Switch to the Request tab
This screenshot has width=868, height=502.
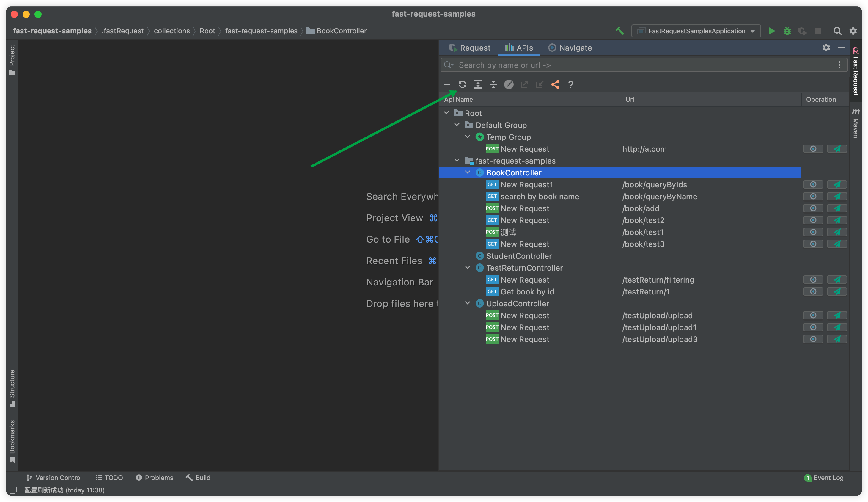pos(469,48)
